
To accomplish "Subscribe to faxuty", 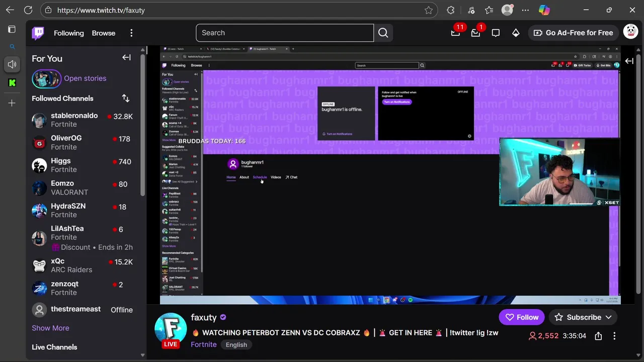I will pos(584,317).
